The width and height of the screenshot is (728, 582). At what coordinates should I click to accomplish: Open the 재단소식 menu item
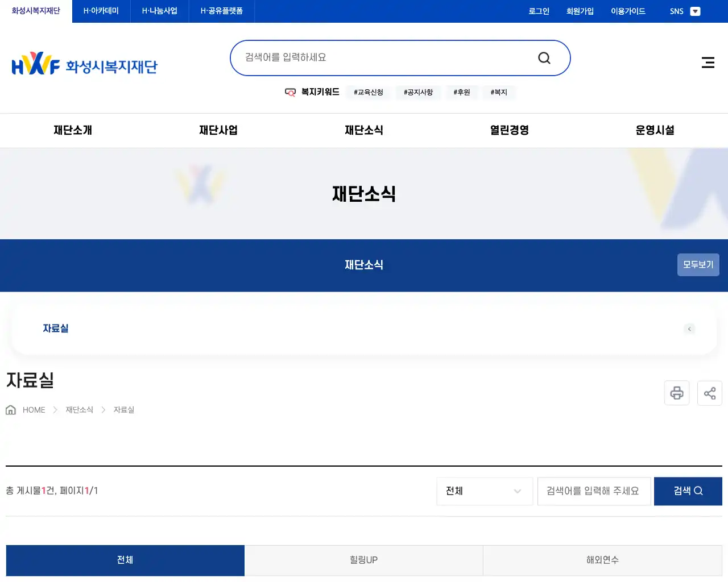point(364,130)
